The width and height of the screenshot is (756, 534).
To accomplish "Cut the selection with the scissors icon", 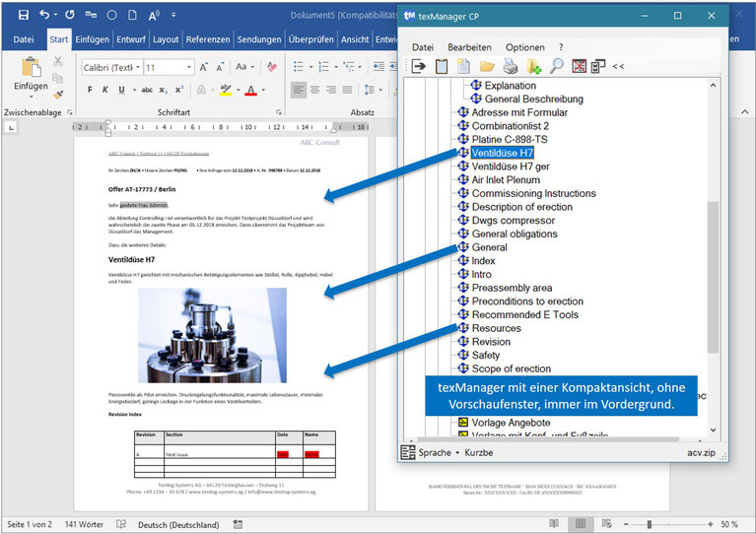I will click(58, 61).
